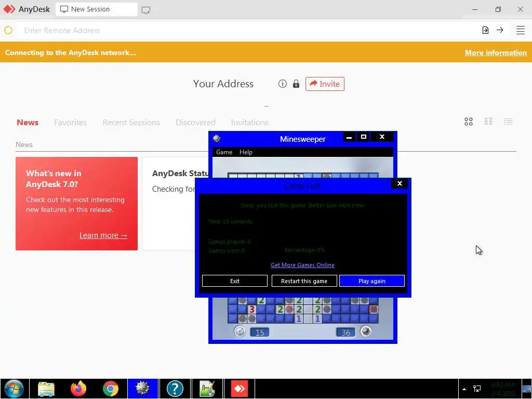The image size is (532, 399).
Task: Click the info icon next to Your Address
Action: 282,84
